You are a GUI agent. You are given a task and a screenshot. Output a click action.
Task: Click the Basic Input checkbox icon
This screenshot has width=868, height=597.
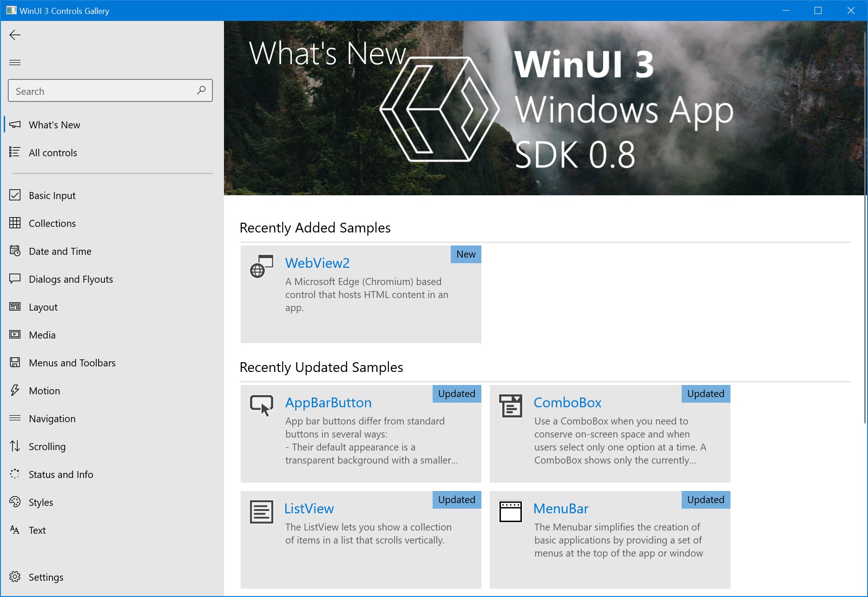click(x=15, y=195)
